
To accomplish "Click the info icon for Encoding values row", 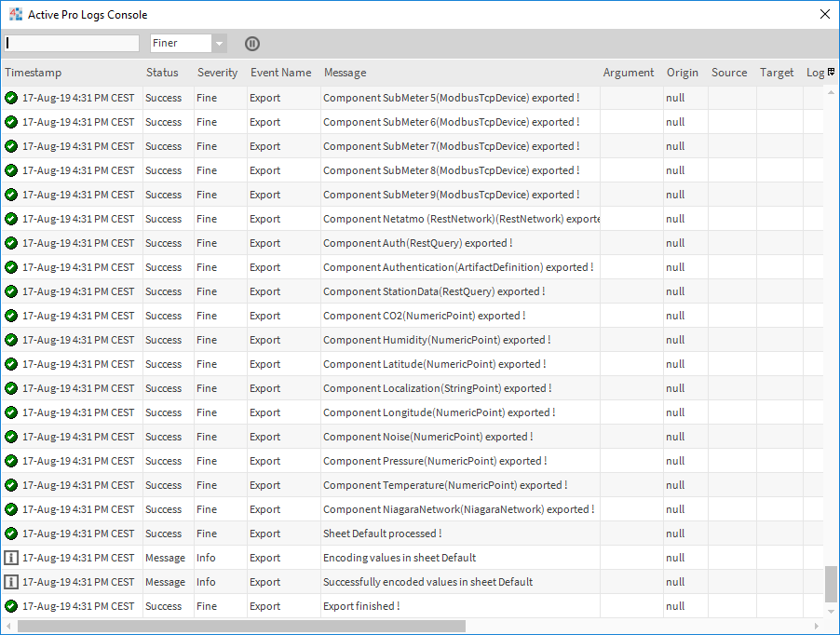I will [11, 558].
